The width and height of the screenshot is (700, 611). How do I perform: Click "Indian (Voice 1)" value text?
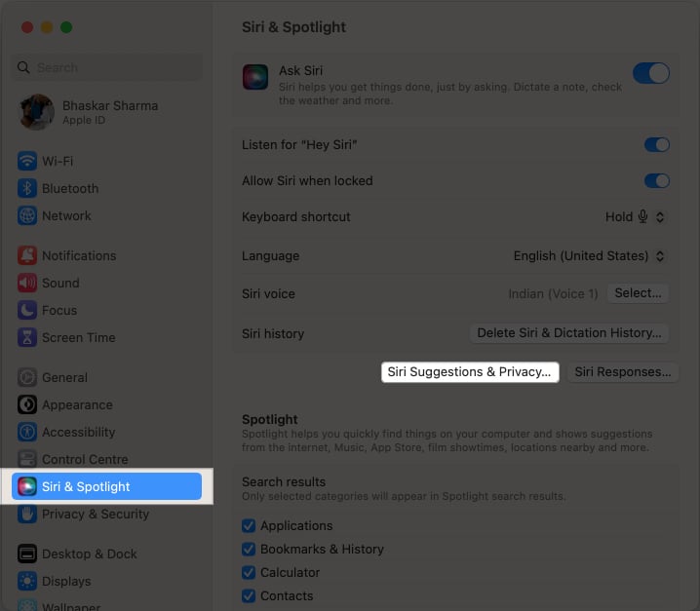[x=553, y=293]
